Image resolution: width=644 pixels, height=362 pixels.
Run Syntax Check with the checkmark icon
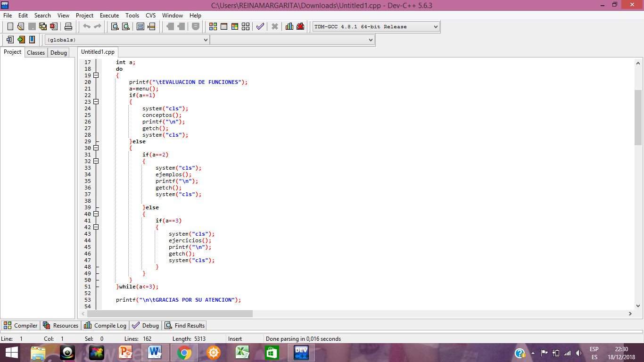[x=260, y=26]
